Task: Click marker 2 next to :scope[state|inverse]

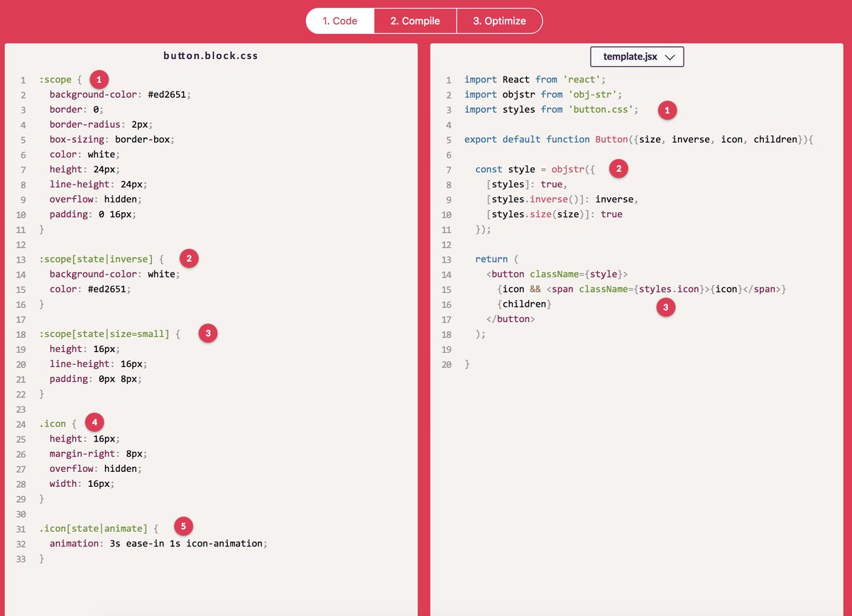Action: tap(189, 258)
